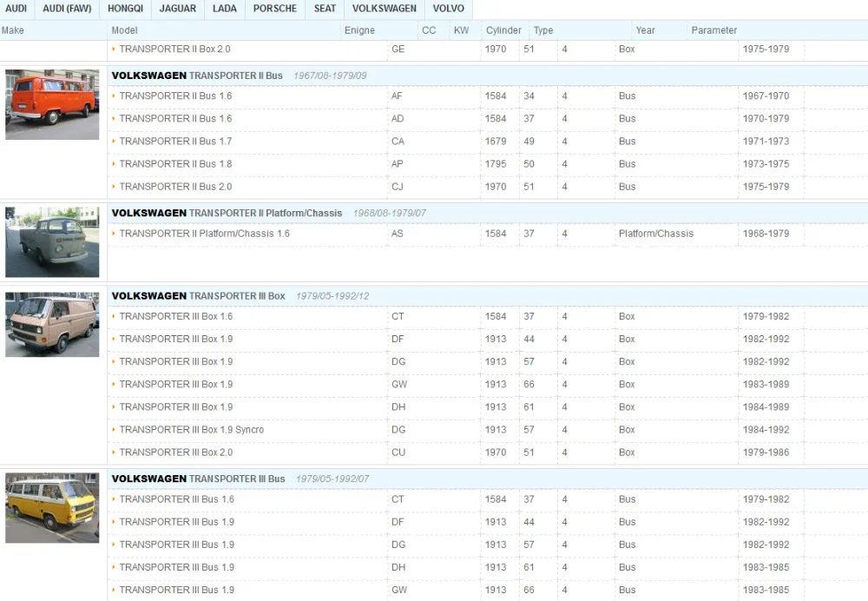Viewport: 868px width, 601px height.
Task: Open TRANSPORTER III Box 1.9 with engine DF
Action: (176, 339)
